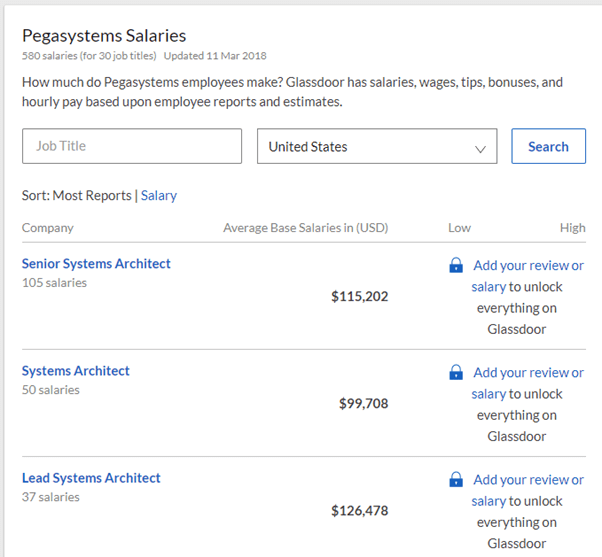Click the '580 salaries (for 30 job titles)' text

click(x=89, y=56)
